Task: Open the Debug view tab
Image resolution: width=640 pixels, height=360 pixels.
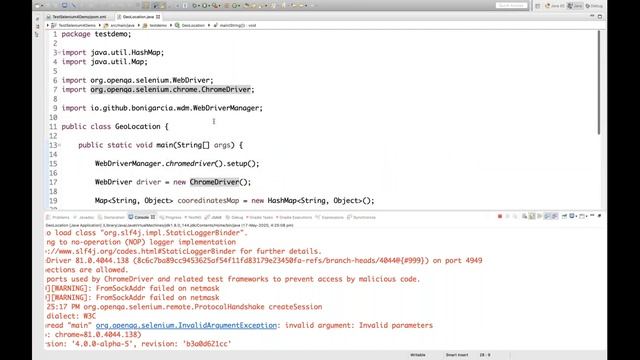Action: [x=234, y=217]
